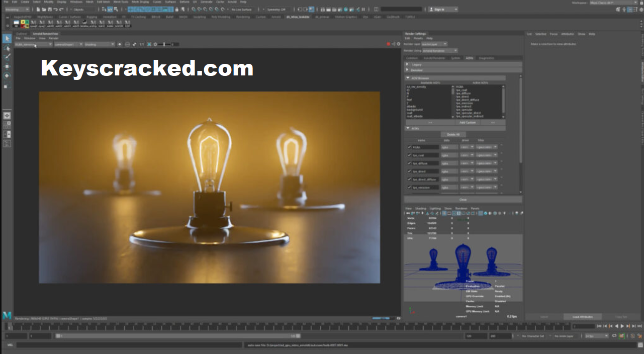Screen dimensions: 644x354
Task: Activate the Rotate tool in the toolbox
Action: (7, 75)
